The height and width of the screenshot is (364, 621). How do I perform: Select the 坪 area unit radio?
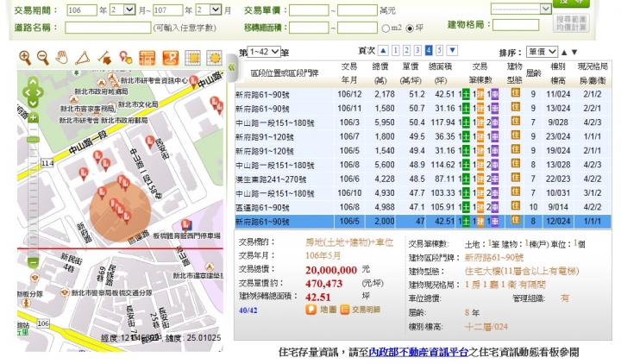tap(410, 28)
